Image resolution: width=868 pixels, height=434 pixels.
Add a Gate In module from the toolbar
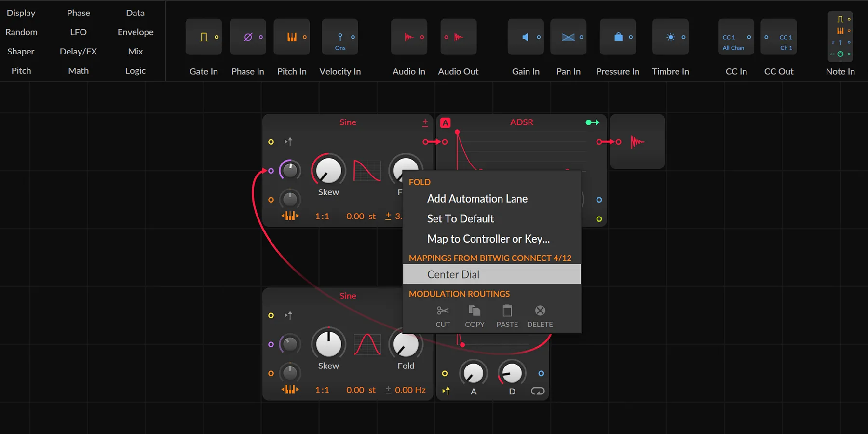(203, 37)
